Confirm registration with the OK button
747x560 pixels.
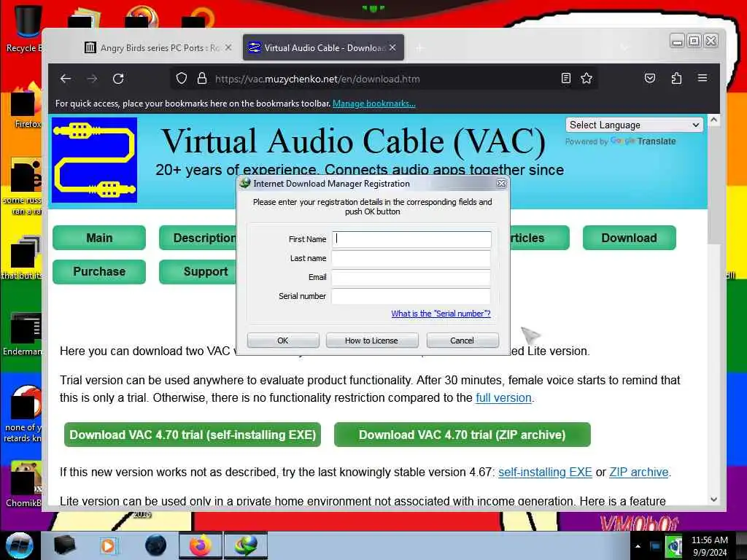coord(283,341)
